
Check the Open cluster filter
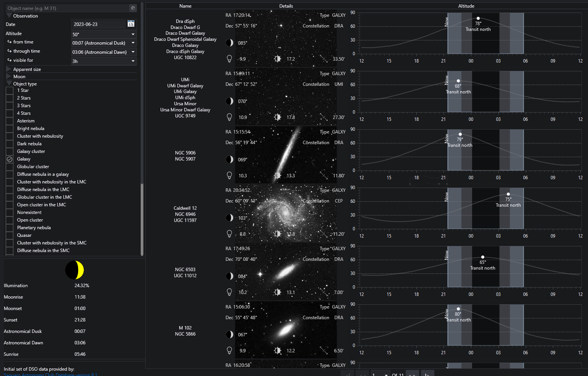click(x=10, y=220)
